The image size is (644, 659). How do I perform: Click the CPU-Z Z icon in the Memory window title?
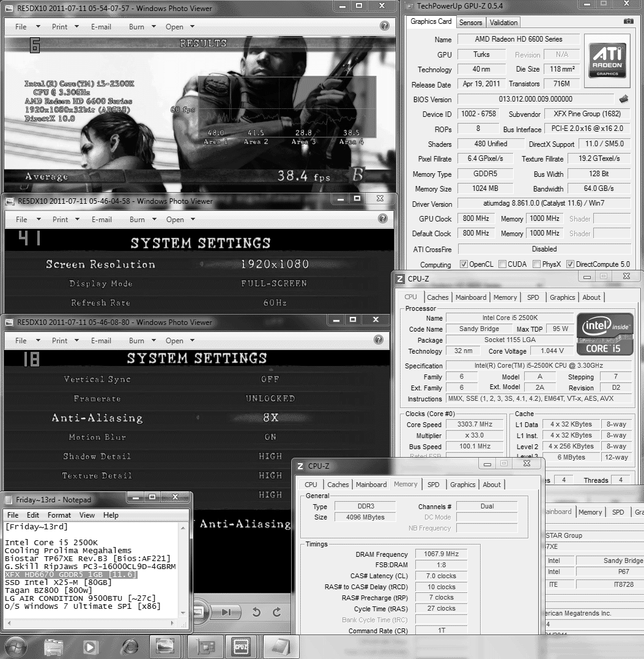[x=300, y=466]
